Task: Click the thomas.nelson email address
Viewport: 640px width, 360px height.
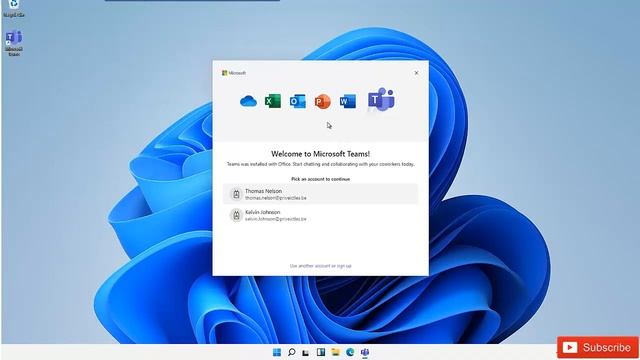Action: pyautogui.click(x=276, y=198)
